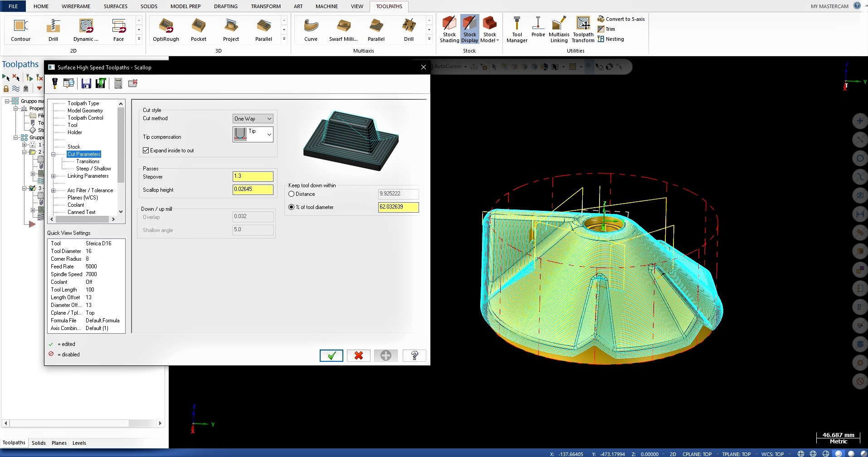Click the Convert to 5-axis utility
This screenshot has width=868, height=457.
click(x=621, y=19)
